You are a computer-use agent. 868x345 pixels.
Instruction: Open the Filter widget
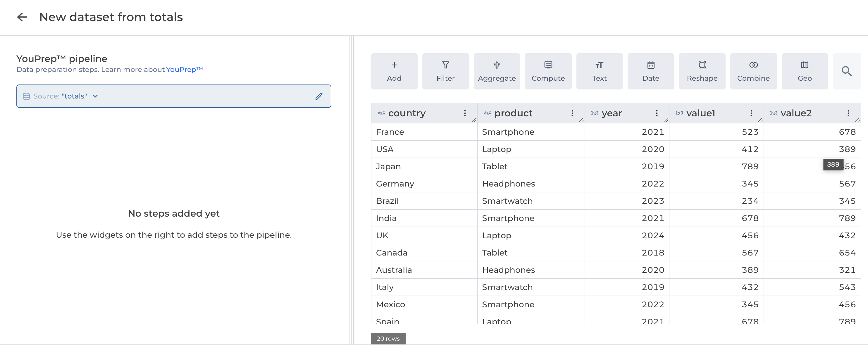pos(445,71)
